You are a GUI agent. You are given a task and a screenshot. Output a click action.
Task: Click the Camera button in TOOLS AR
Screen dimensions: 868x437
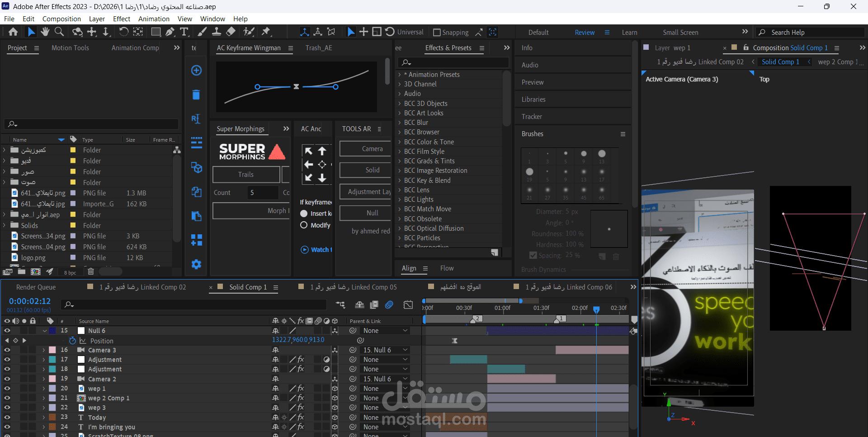pos(365,149)
